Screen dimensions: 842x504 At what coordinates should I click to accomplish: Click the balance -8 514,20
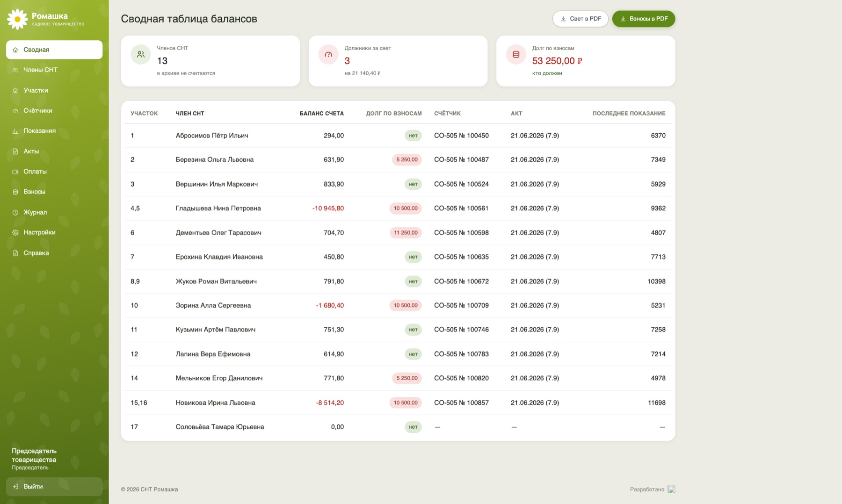click(x=330, y=403)
